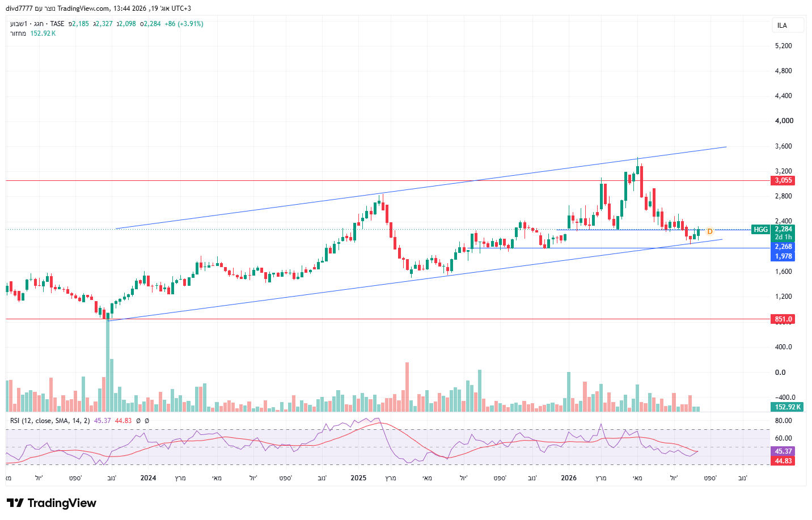Click the low value 2,098 in the legend
Image resolution: width=812 pixels, height=520 pixels.
click(x=127, y=24)
